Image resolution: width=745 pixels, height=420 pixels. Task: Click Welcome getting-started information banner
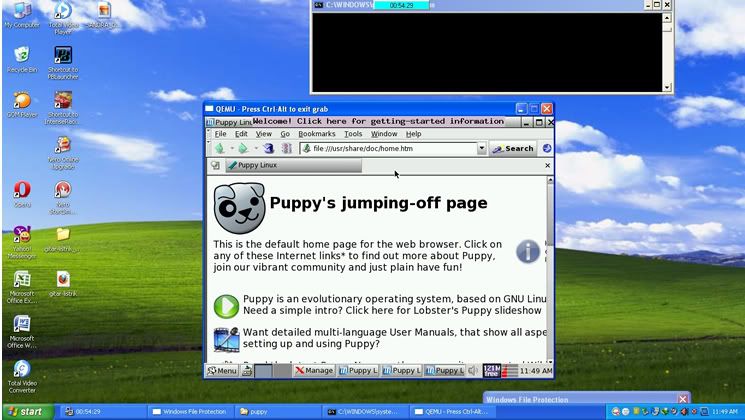coord(378,121)
